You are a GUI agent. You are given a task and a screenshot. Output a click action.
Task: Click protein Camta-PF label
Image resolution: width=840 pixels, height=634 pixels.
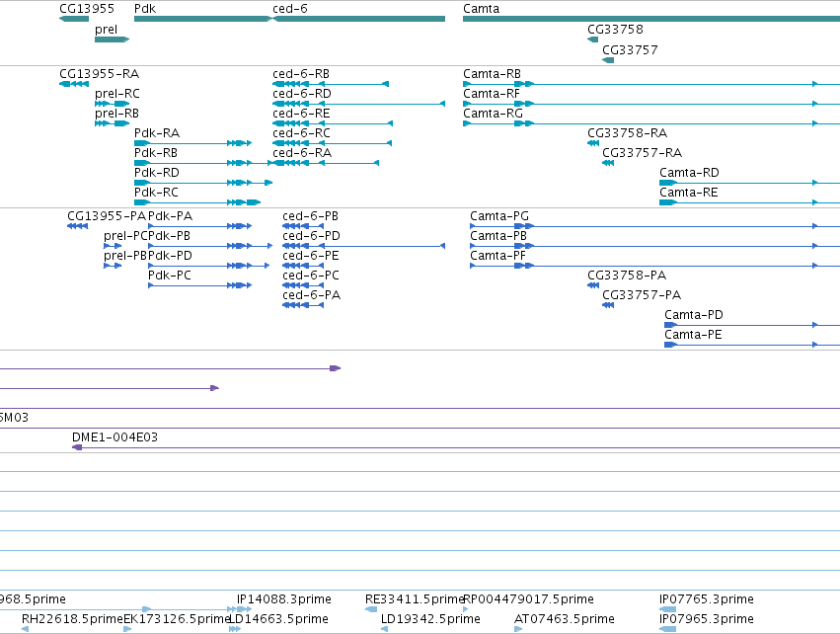(497, 256)
